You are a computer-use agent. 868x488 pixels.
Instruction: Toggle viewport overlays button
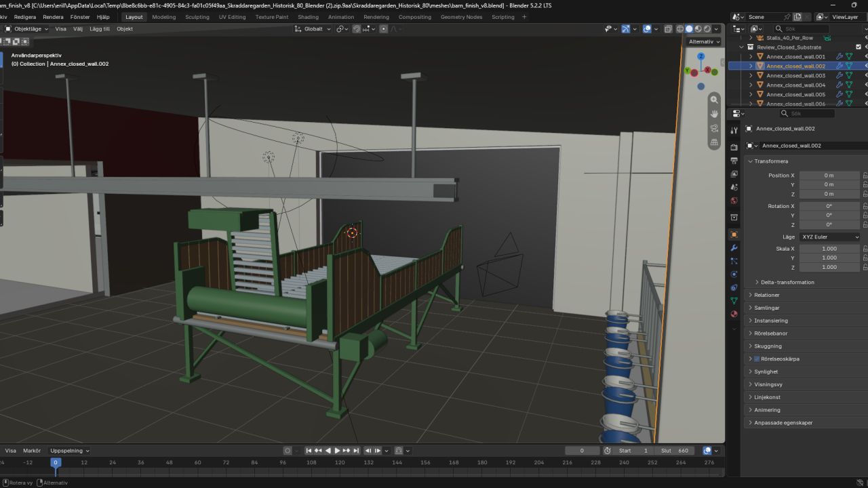click(647, 29)
